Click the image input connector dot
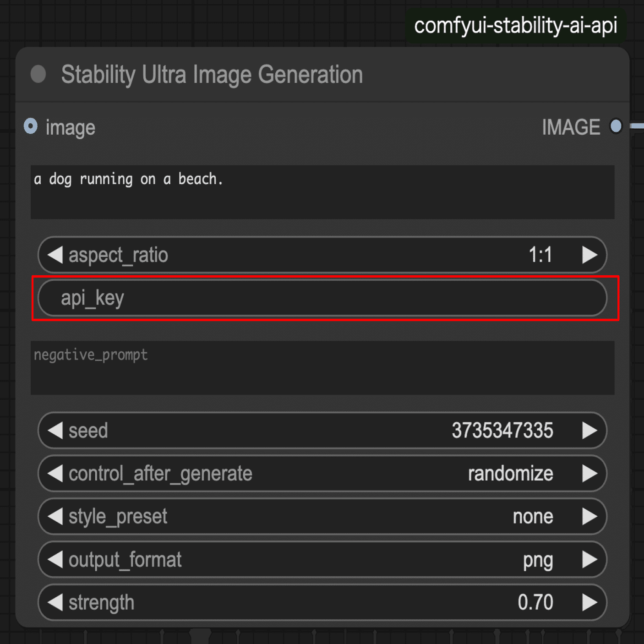This screenshot has width=644, height=644. point(31,126)
